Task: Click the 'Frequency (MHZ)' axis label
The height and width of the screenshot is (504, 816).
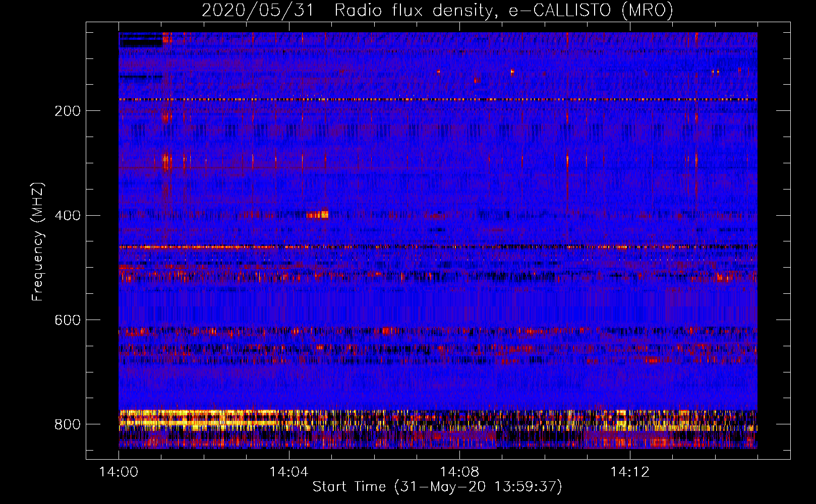Action: tap(38, 241)
